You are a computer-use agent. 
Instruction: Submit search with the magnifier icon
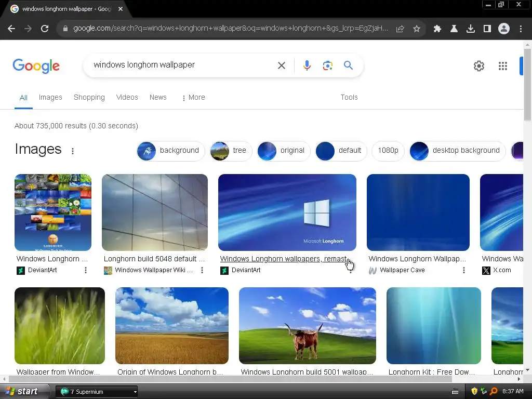[348, 65]
